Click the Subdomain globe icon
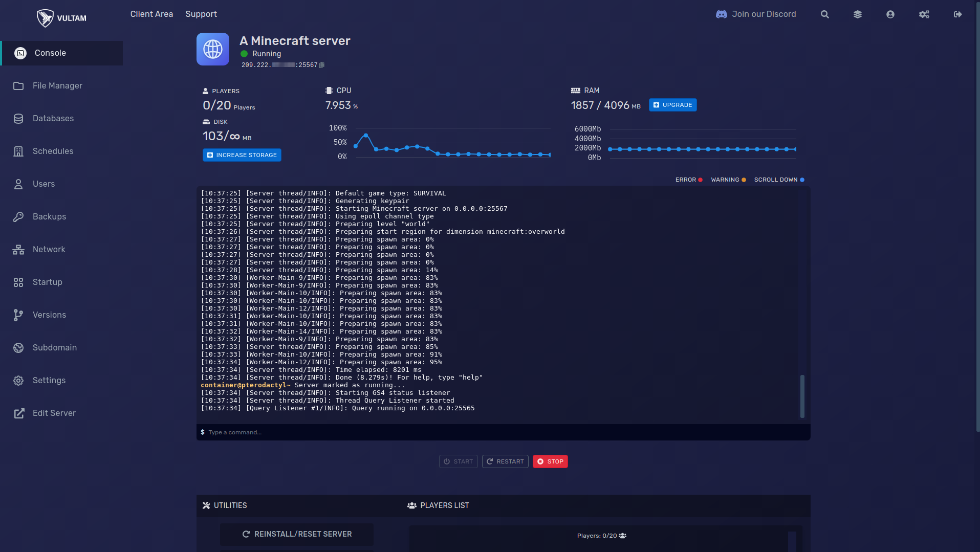Image resolution: width=980 pixels, height=552 pixels. pyautogui.click(x=18, y=348)
